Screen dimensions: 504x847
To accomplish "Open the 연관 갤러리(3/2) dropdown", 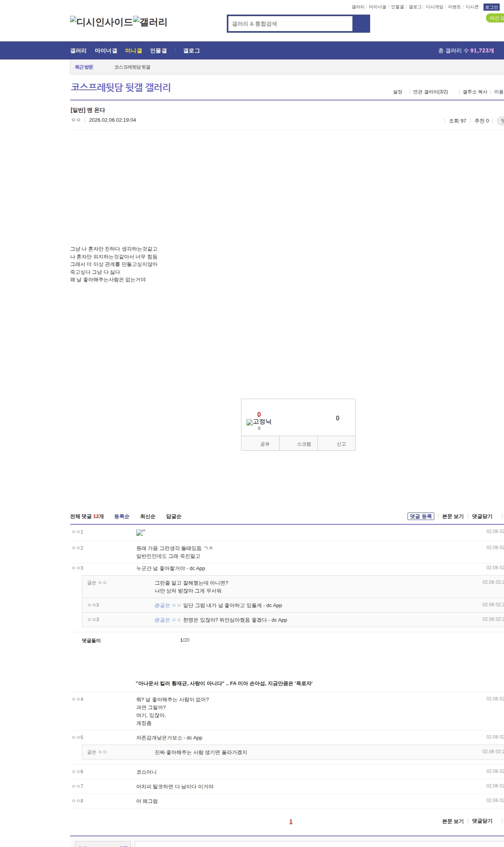I will [430, 92].
